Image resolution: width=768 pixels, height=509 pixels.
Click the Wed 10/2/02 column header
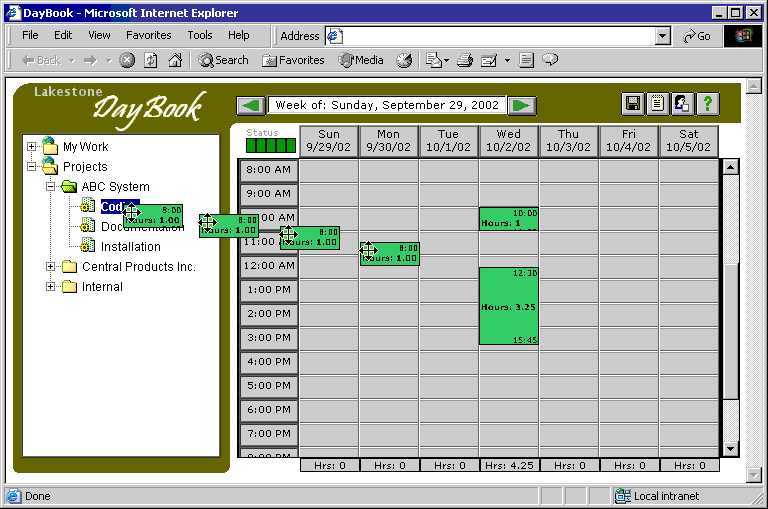(508, 141)
